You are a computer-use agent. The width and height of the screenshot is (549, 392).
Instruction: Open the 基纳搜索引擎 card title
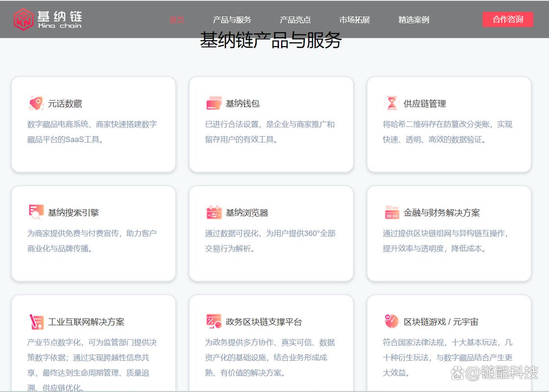tap(74, 213)
